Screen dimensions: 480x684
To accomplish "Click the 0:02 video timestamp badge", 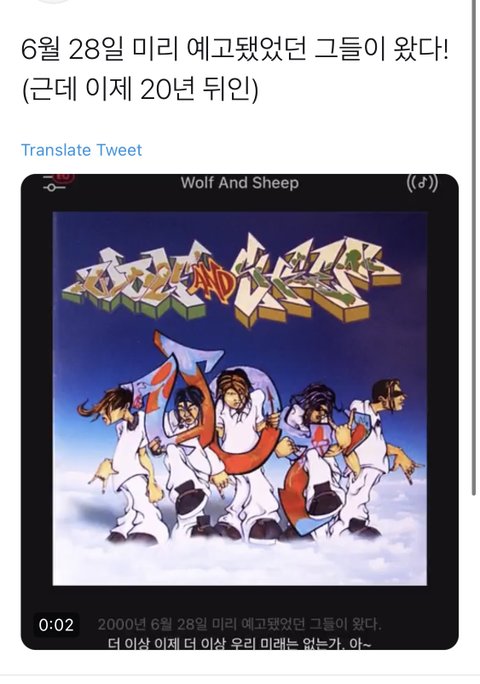I will [x=56, y=625].
